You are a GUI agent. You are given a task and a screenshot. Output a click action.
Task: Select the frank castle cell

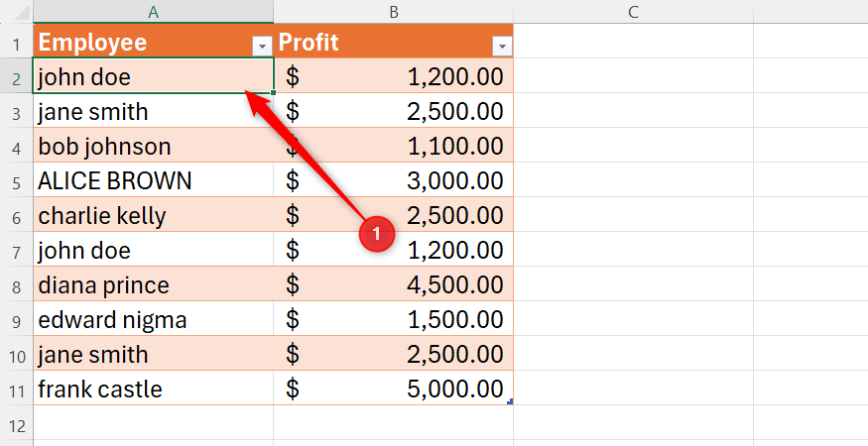[154, 389]
